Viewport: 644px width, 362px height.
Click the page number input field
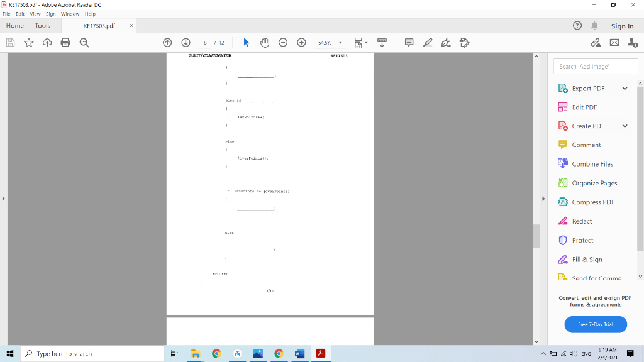point(205,43)
